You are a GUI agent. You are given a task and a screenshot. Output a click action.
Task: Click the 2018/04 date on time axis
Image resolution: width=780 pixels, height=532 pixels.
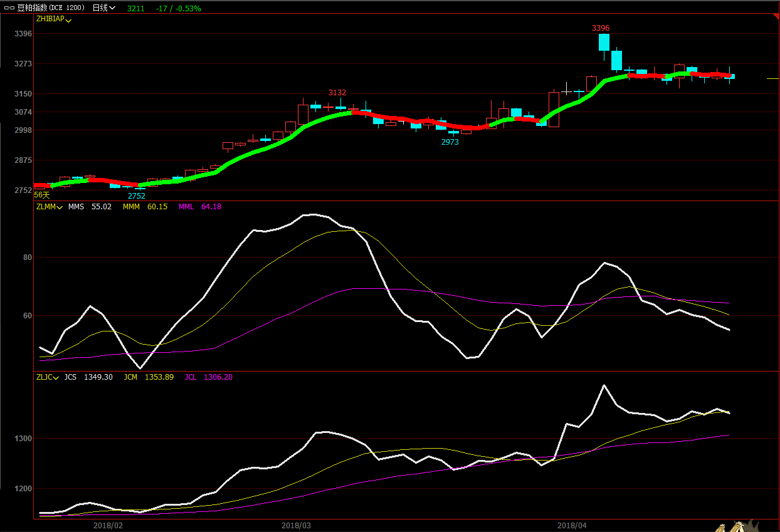pyautogui.click(x=572, y=525)
